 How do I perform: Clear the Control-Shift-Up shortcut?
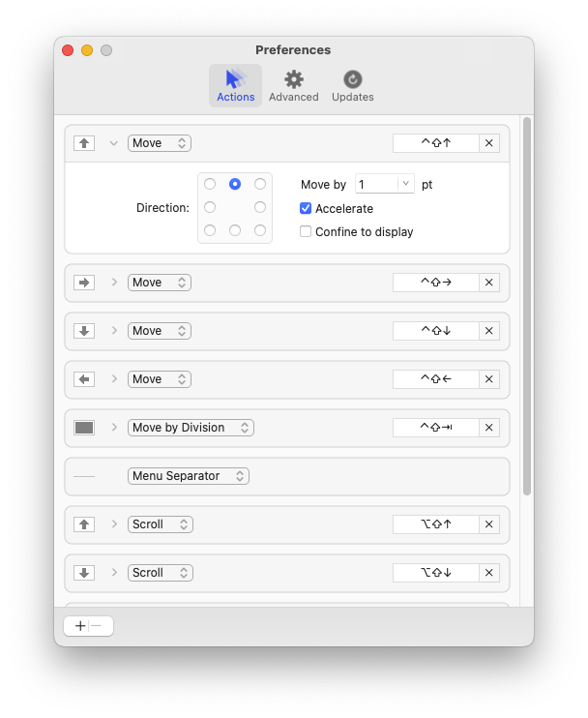coord(488,143)
